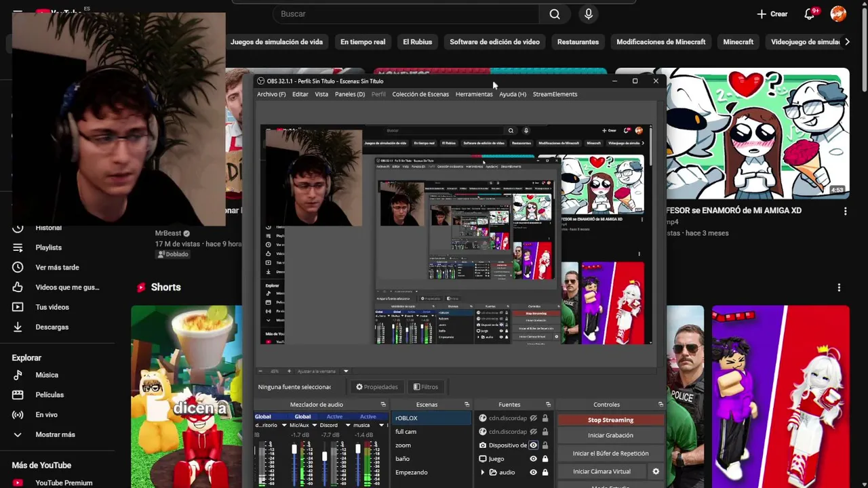Open 'Tus videos' sidebar icon

pyautogui.click(x=18, y=307)
